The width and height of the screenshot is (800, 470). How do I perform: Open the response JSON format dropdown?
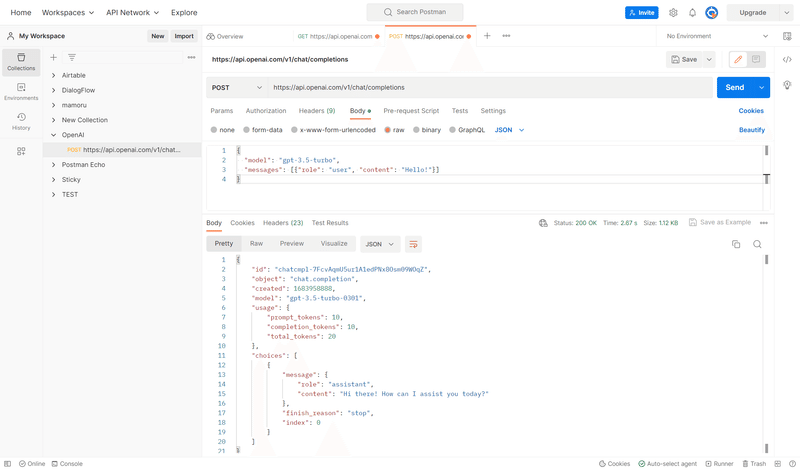pos(380,244)
